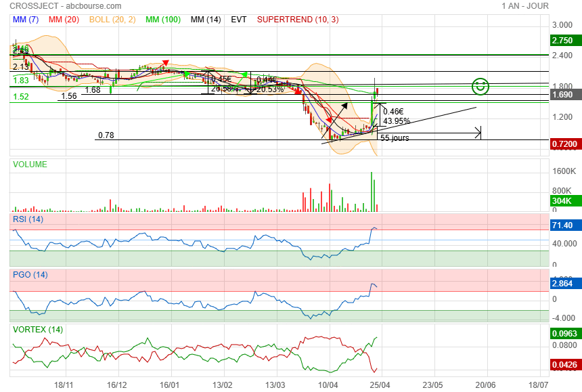Click the 16/01 date label
582x392 pixels.
click(170, 385)
